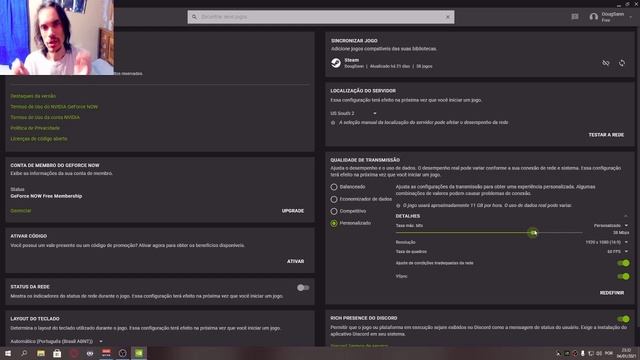Click the TESTAR A REDE button
The image size is (640, 360).
(x=606, y=135)
